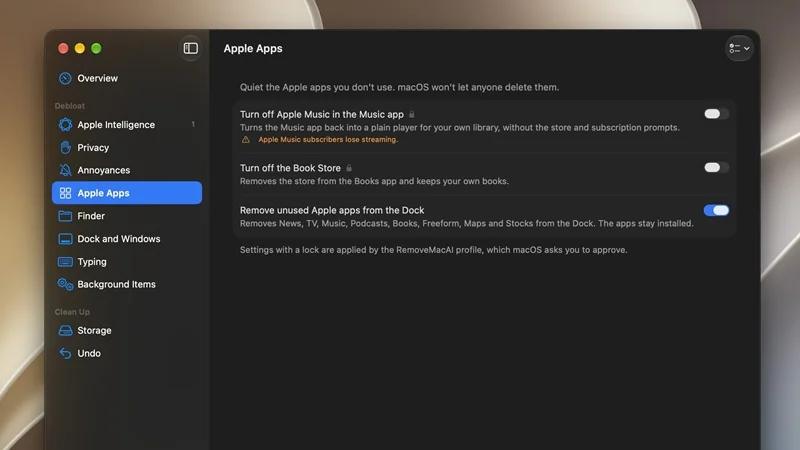Image resolution: width=800 pixels, height=450 pixels.
Task: Click the Dock and Windows icon
Action: tap(65, 239)
